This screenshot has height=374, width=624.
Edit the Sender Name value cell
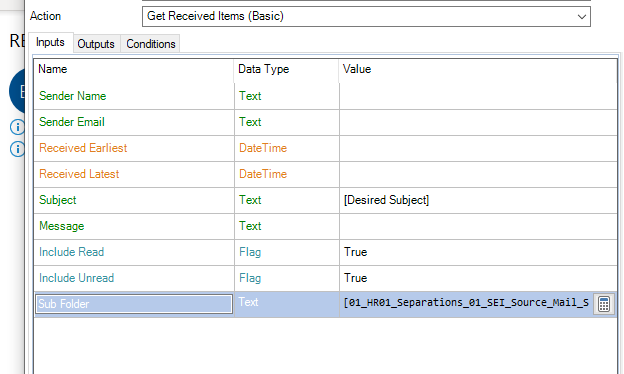478,96
